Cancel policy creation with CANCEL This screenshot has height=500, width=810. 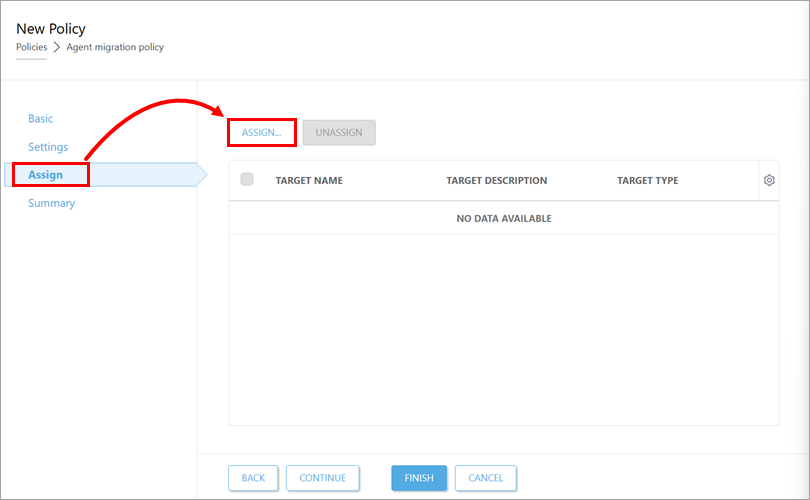485,478
